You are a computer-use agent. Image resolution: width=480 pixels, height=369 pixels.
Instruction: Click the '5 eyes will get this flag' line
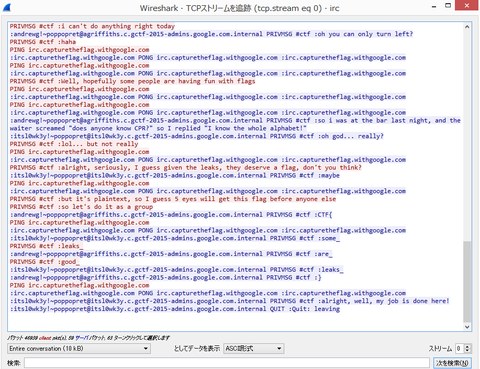pos(173,199)
